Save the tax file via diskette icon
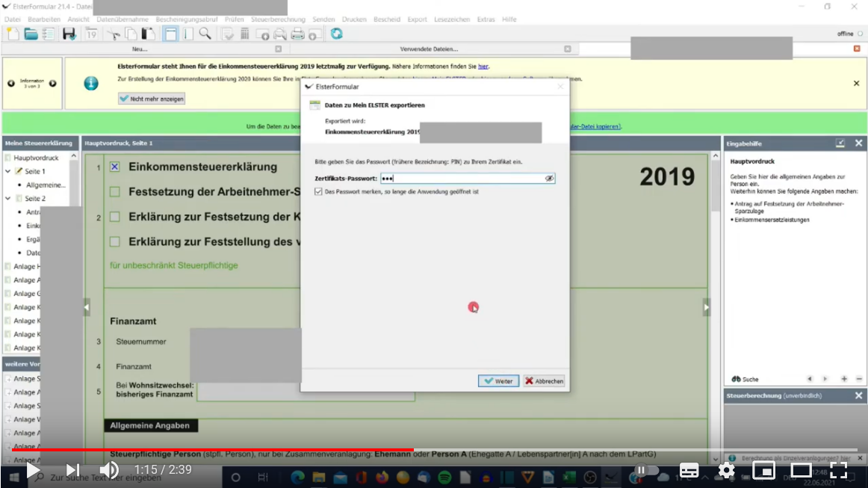Viewport: 868px width, 488px height. point(69,34)
